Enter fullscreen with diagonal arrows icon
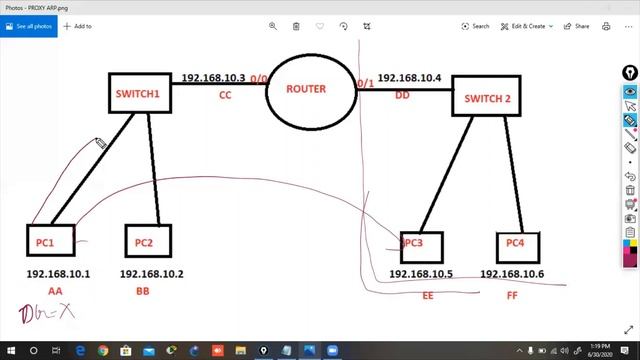 coord(629,330)
